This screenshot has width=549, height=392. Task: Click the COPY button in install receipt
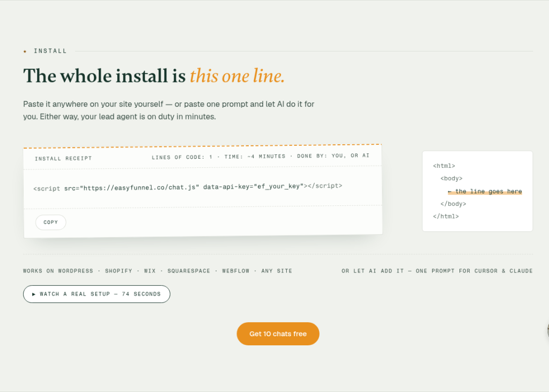[x=51, y=222]
